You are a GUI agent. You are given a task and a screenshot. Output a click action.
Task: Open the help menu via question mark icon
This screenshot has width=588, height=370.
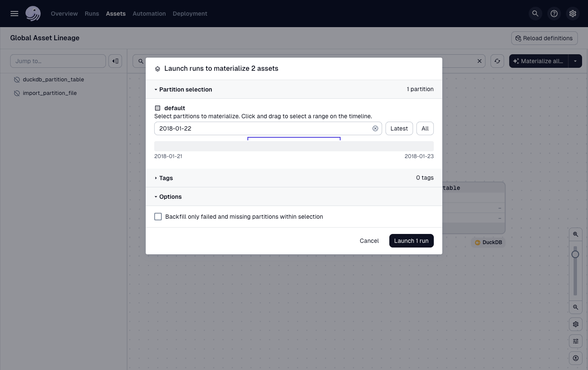tap(554, 13)
